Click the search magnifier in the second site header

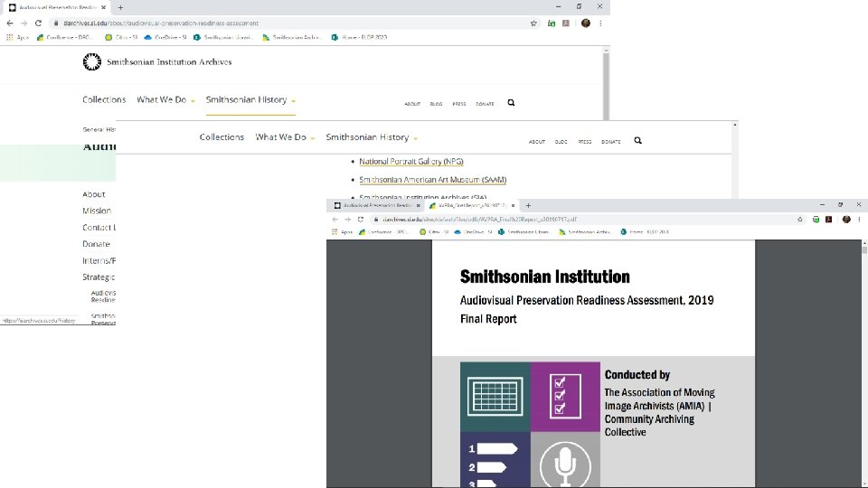[637, 141]
